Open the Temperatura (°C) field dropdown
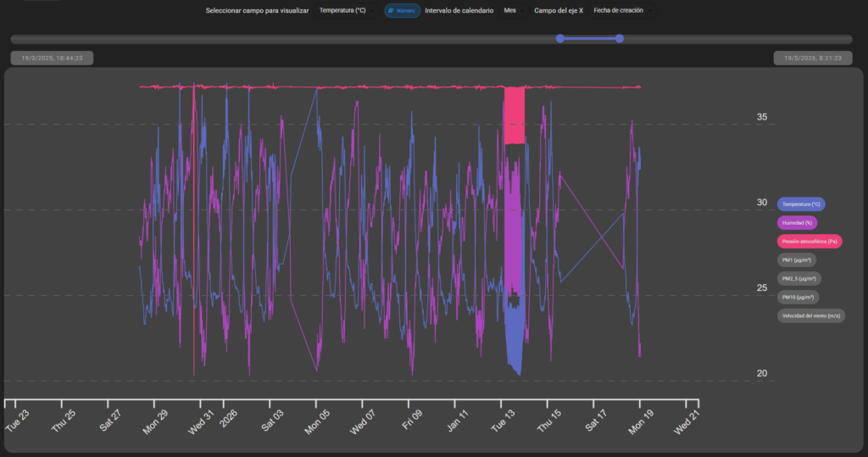This screenshot has height=457, width=868. 347,10
